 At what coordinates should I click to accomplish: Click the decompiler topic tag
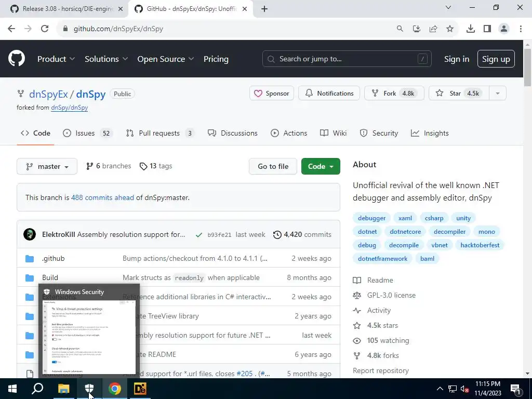coord(449,232)
